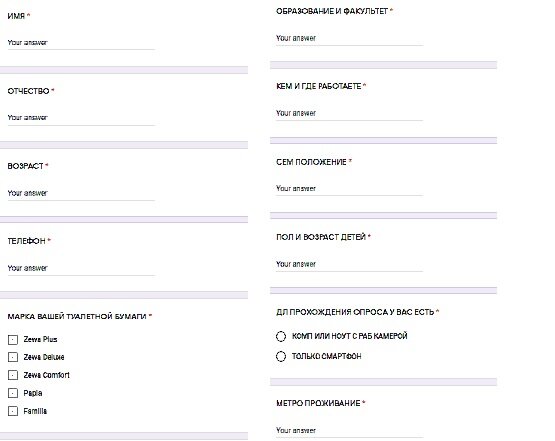Click the ДЛ ПРОХОЖДЕНИЯ ОПРОСА question title

click(355, 312)
